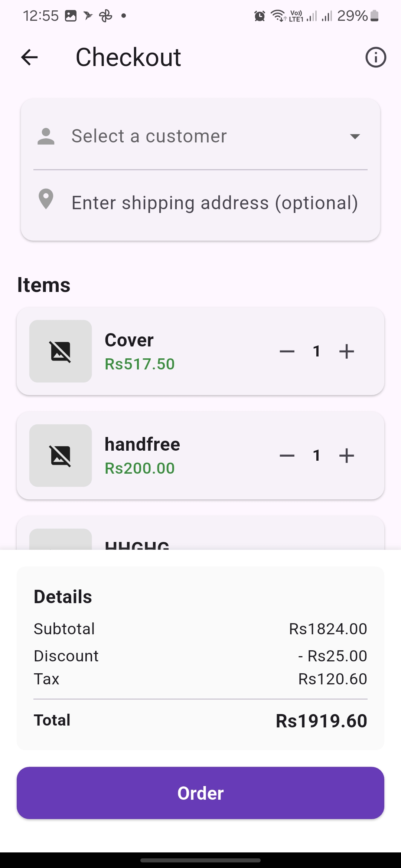
Task: Tap the back arrow icon
Action: tap(29, 57)
